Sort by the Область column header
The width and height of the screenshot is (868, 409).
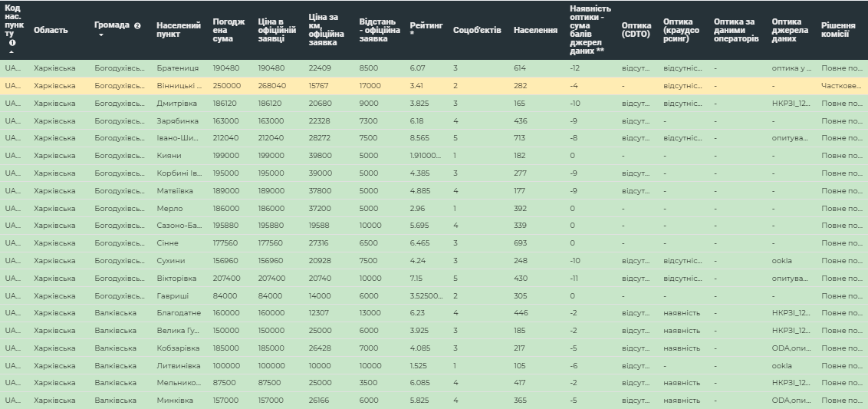coord(51,30)
